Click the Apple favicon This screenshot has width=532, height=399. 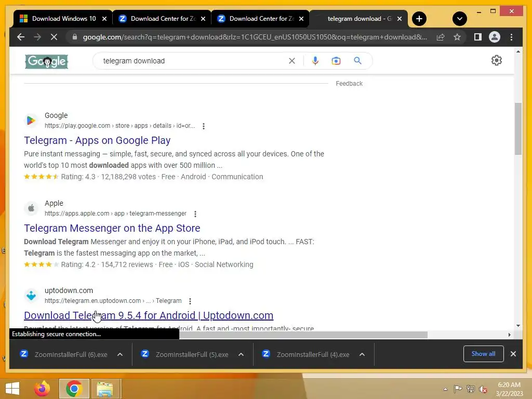[x=31, y=208]
